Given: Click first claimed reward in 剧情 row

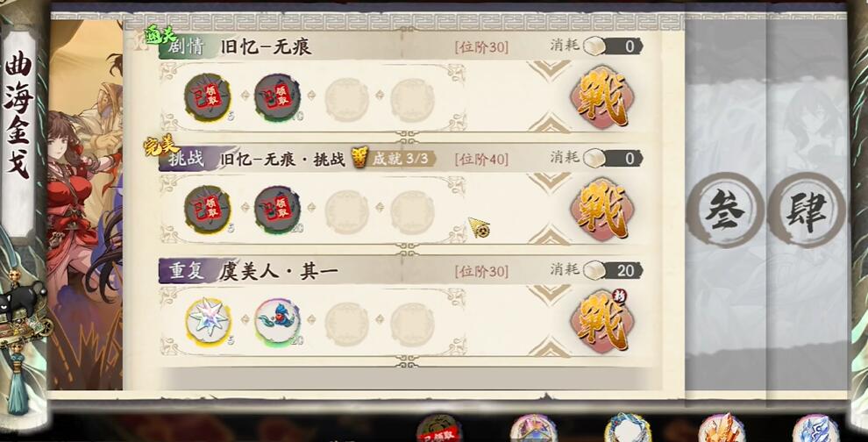Looking at the screenshot, I should (x=208, y=98).
